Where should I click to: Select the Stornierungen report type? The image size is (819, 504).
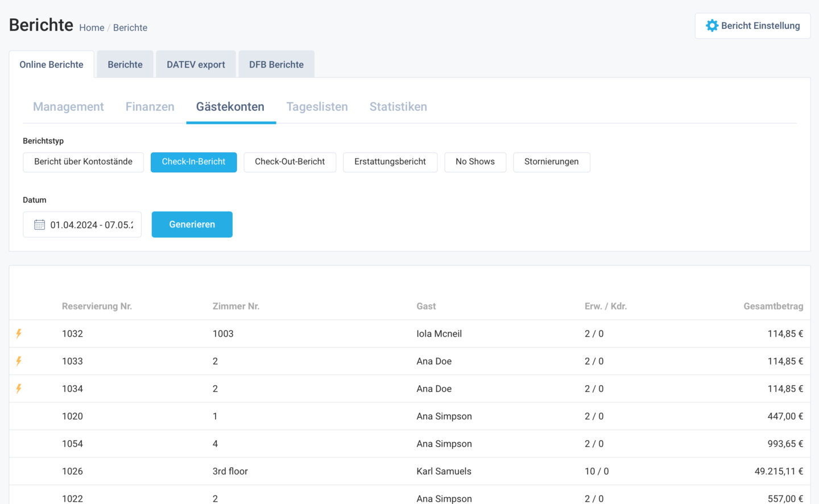point(552,162)
